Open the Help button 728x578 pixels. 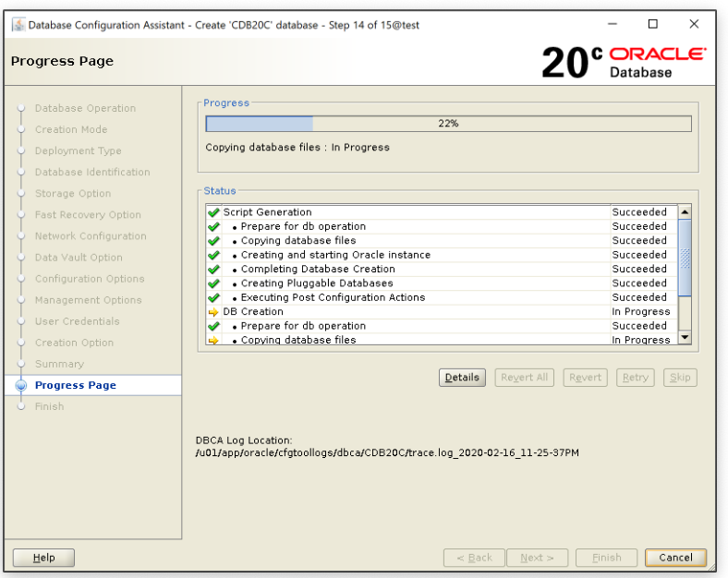tap(43, 558)
